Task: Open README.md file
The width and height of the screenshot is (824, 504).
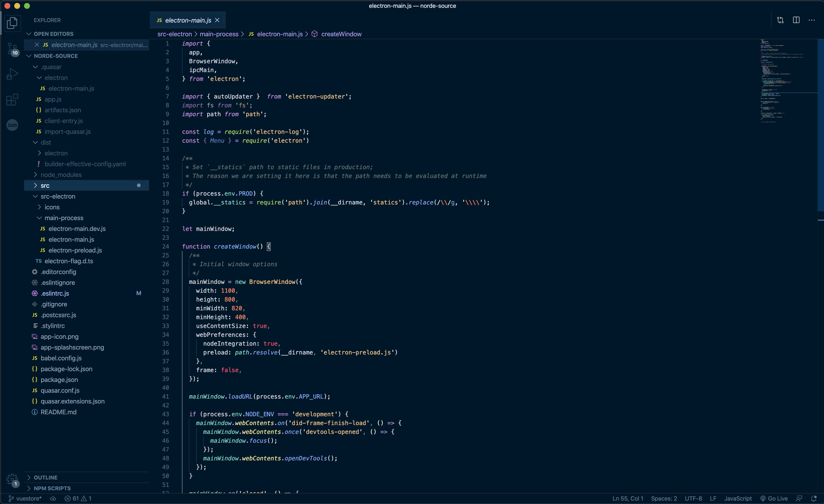Action: tap(87, 412)
